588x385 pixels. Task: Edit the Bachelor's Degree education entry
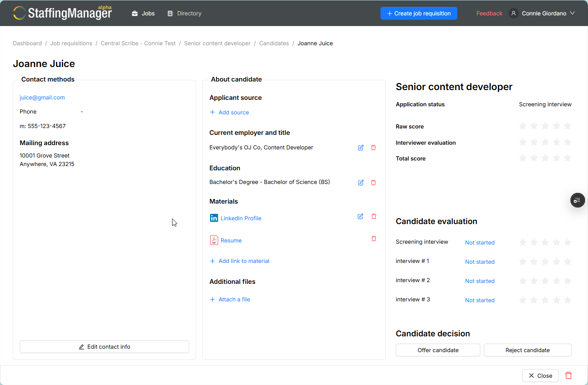361,183
